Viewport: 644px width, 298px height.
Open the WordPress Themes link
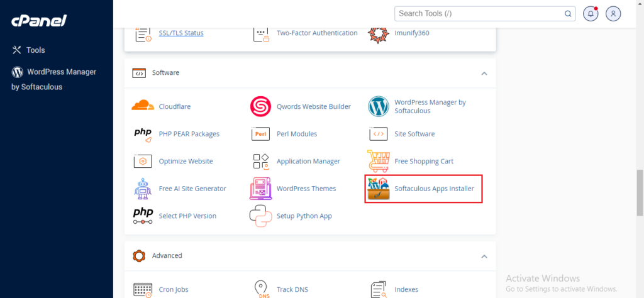tap(306, 189)
